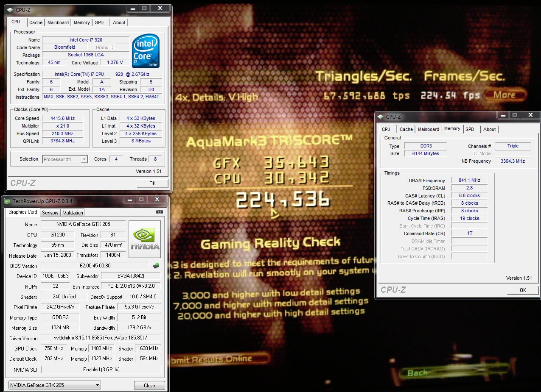541x392 pixels.
Task: Switch to the Cache tab in the memory CPU-Z window
Action: [406, 129]
